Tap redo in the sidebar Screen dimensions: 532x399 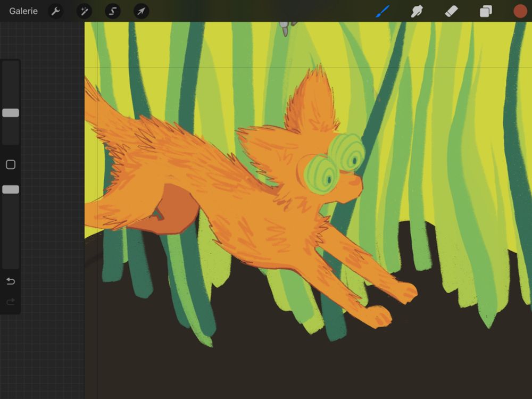pyautogui.click(x=10, y=302)
